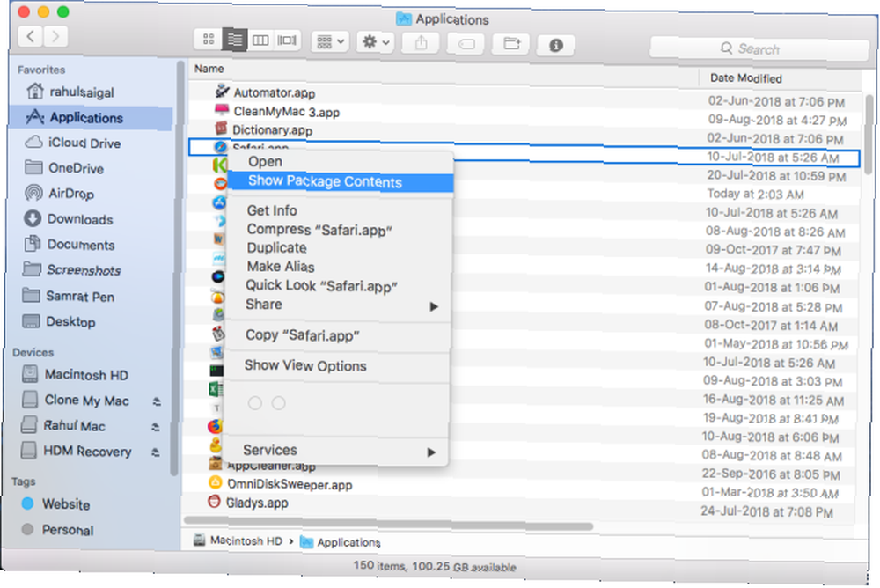Click the vertical scrollbar of file list
Image resolution: width=880 pixels, height=588 pixels.
point(870,135)
